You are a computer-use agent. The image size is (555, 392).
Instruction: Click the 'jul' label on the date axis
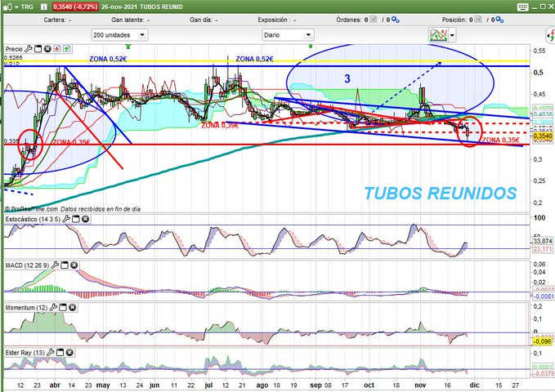click(x=208, y=385)
